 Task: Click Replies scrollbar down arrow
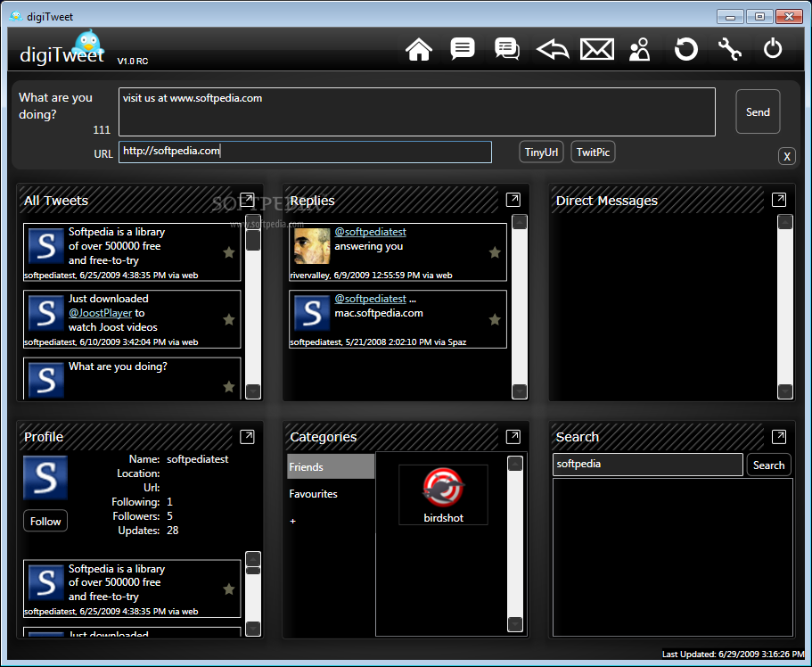[520, 391]
